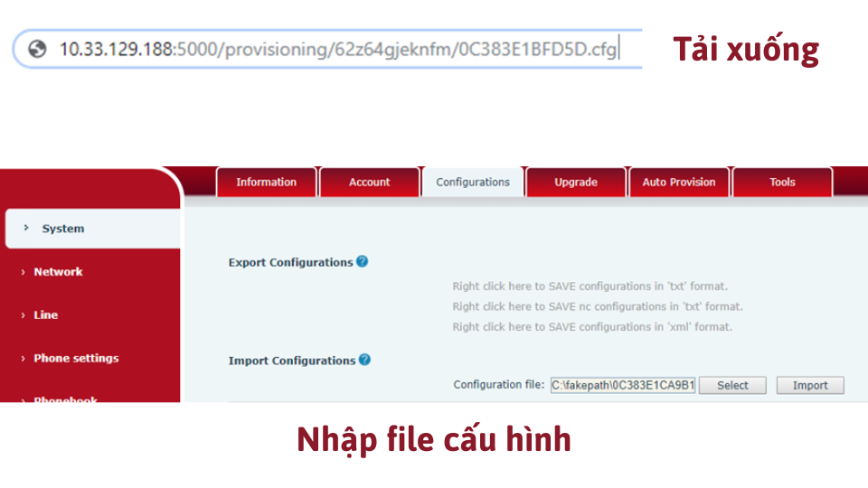Click link to save configurations in 'xml' format
Viewport: 868px width, 488px height.
592,327
